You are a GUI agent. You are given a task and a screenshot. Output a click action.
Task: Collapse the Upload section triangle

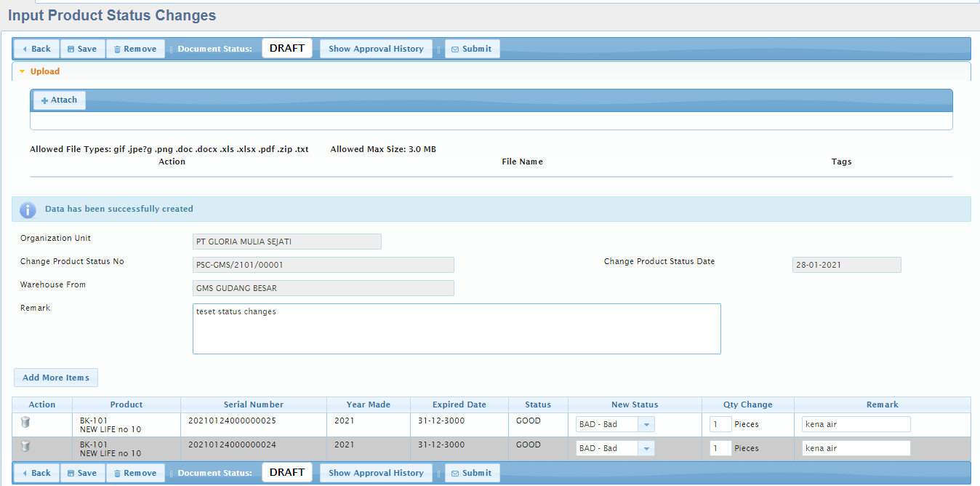[23, 71]
